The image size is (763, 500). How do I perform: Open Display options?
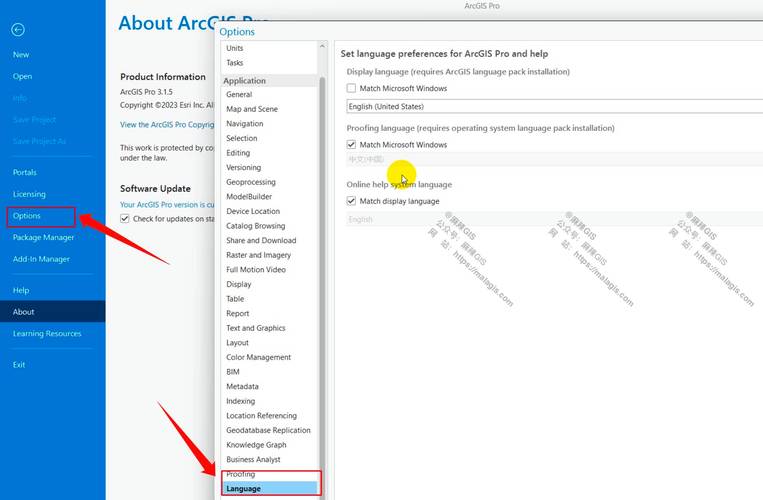[239, 284]
